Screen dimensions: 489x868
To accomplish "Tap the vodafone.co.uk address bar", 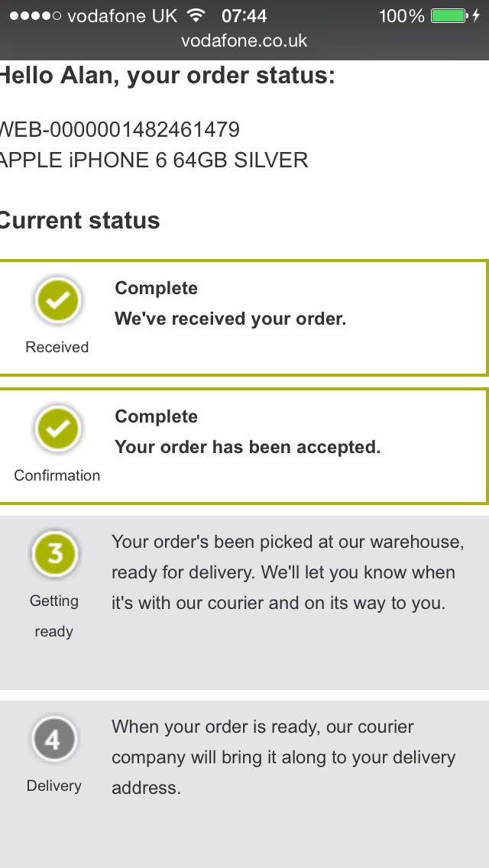I will (x=244, y=40).
